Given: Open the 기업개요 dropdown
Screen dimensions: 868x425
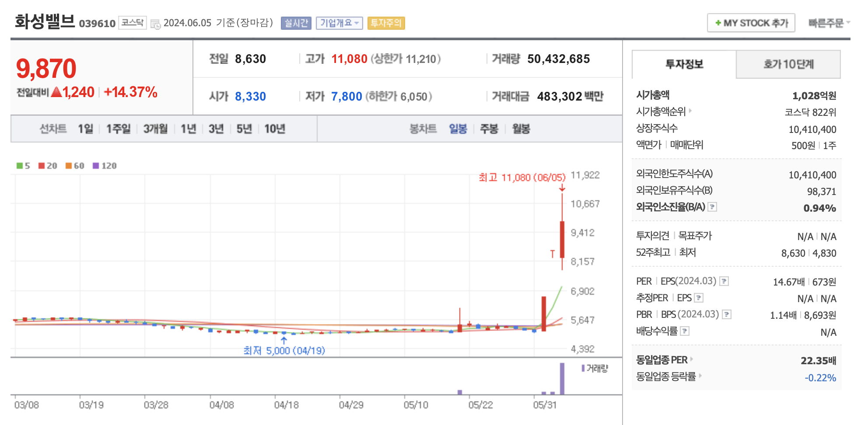Looking at the screenshot, I should coord(339,23).
